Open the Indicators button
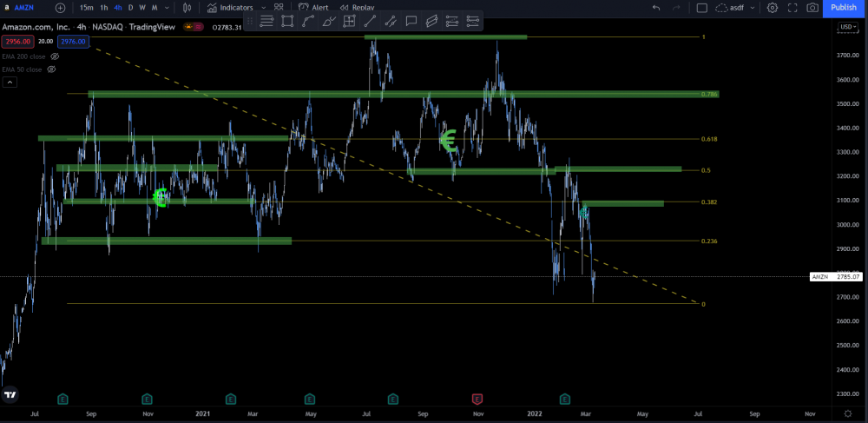Viewport: 868px width, 423px height. click(x=230, y=8)
